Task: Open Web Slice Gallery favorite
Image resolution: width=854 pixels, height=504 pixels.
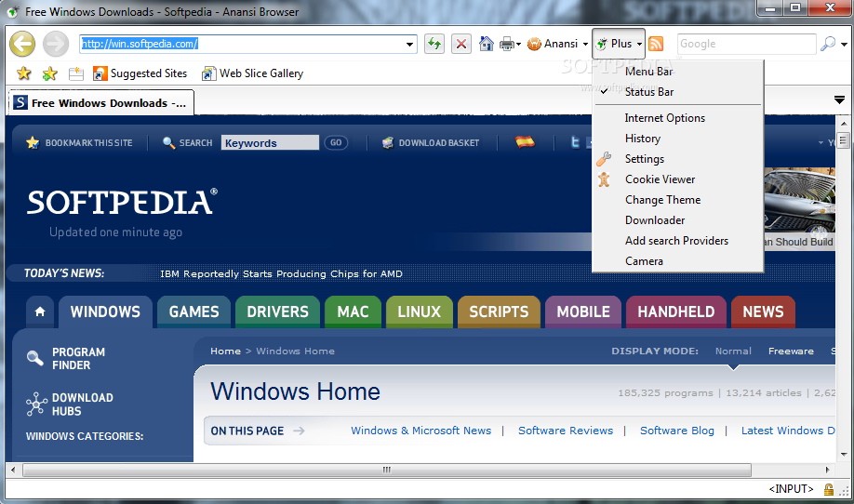Action: [x=252, y=73]
